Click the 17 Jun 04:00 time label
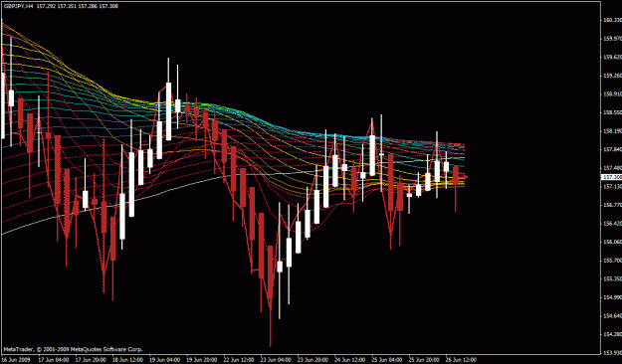The image size is (622, 364). 53,360
